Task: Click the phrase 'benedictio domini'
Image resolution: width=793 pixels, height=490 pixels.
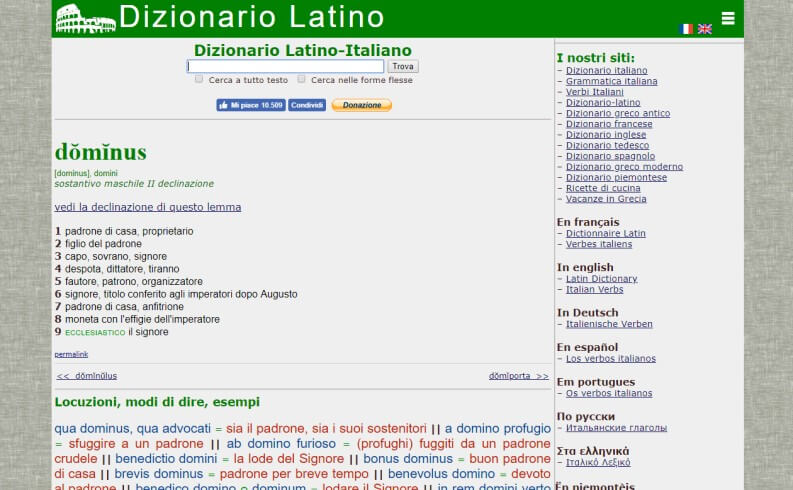Action: pyautogui.click(x=166, y=459)
